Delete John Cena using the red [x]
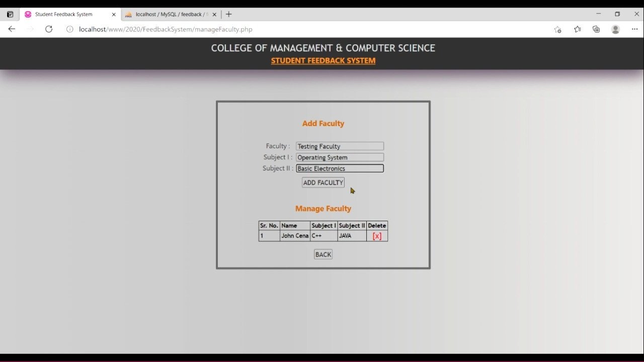 tap(377, 236)
